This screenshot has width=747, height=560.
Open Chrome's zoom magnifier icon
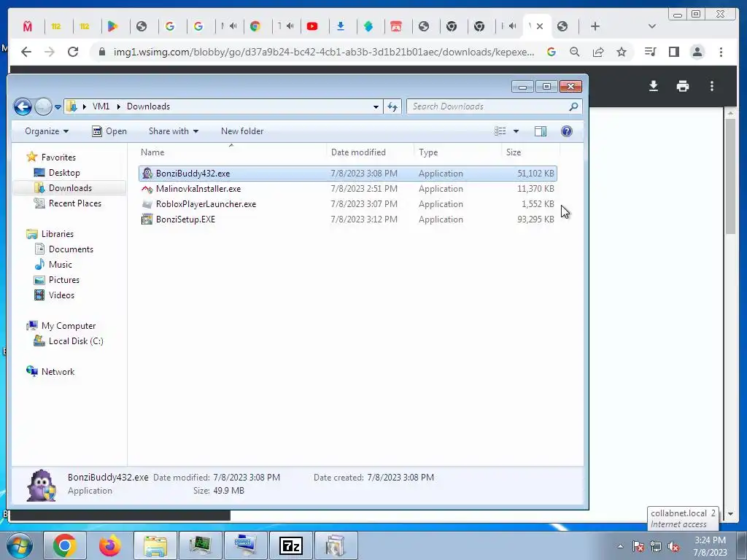click(x=575, y=52)
